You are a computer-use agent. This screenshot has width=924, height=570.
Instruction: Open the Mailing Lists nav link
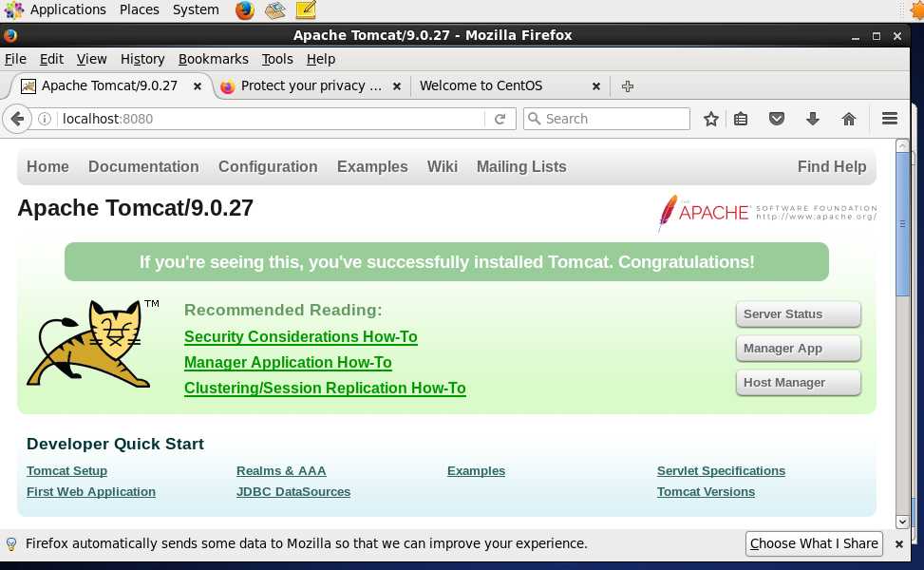[521, 167]
